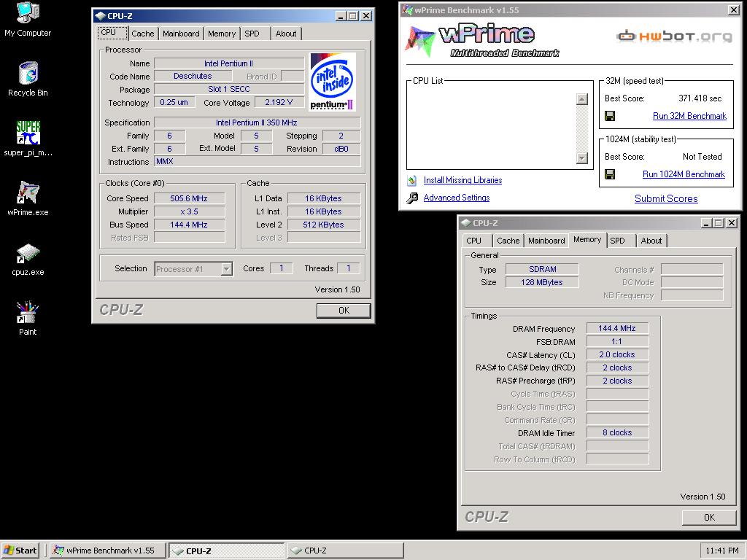Run the 32M Benchmark in wPrime

tap(689, 116)
